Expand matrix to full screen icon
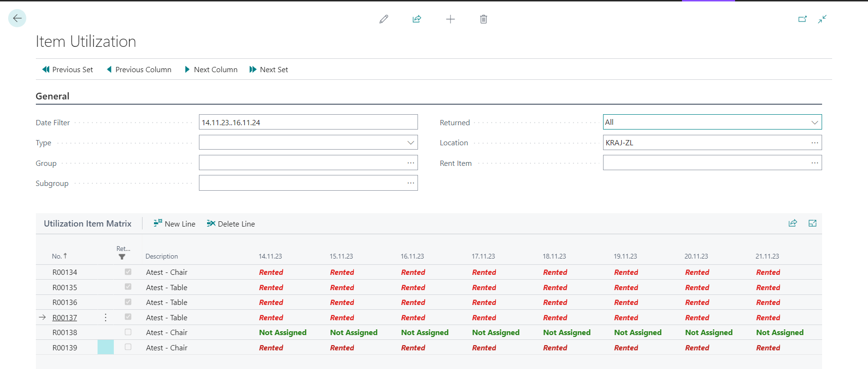868x369 pixels. [x=813, y=223]
